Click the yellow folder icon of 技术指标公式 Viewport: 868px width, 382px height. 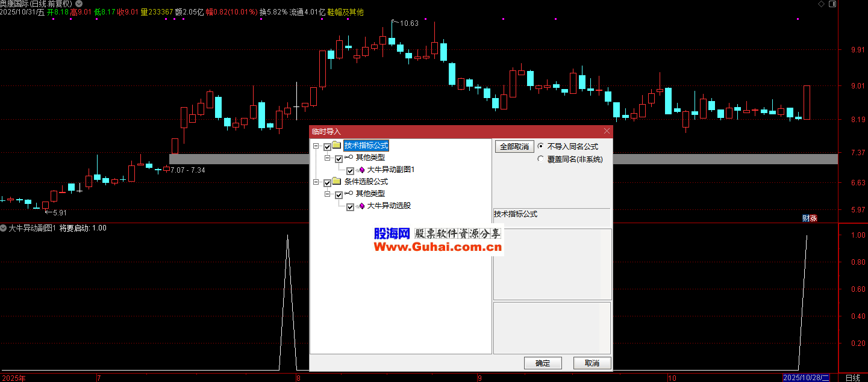(337, 146)
